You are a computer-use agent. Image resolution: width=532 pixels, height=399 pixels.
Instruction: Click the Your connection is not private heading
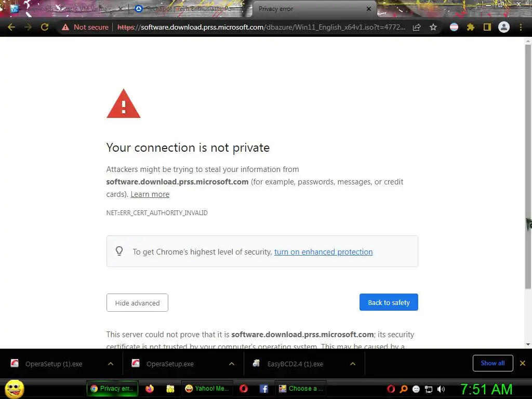click(x=188, y=148)
